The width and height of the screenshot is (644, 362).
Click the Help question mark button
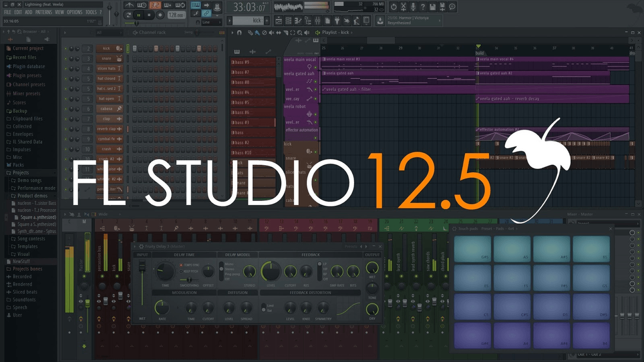[423, 6]
